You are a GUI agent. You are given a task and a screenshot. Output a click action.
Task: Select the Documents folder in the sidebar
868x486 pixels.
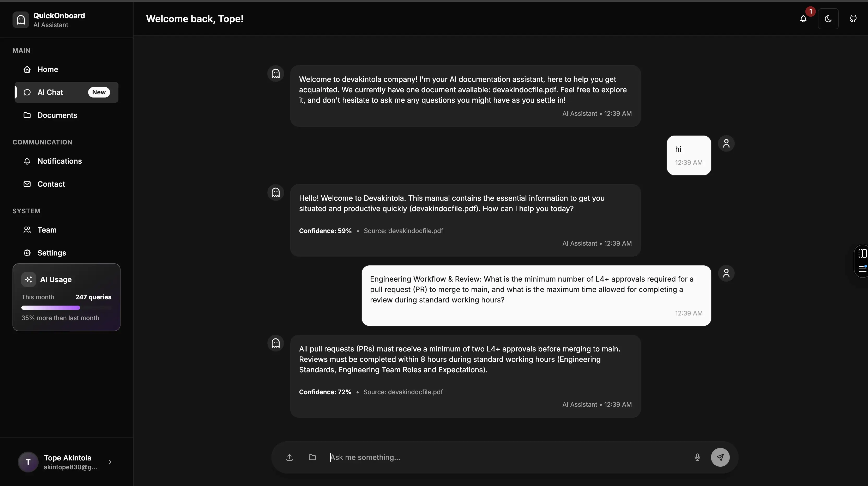(57, 115)
